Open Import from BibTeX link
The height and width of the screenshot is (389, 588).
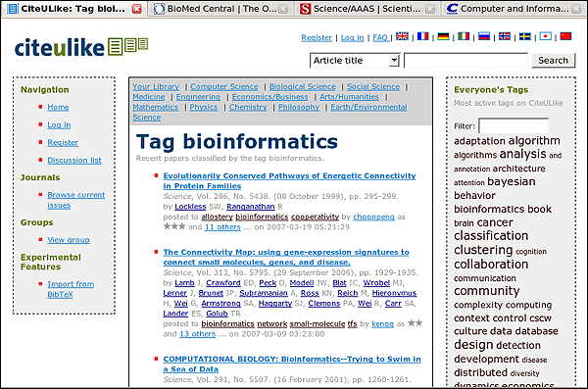click(x=71, y=289)
